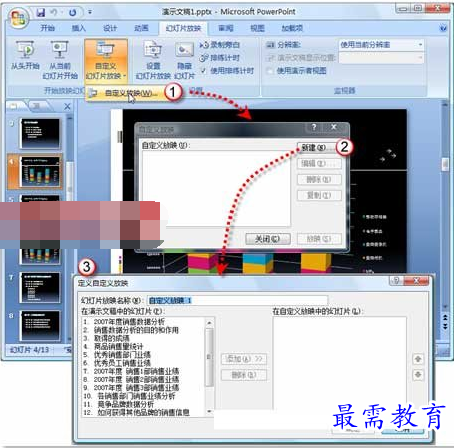Toggle 使用排练计时 checkbox
This screenshot has width=454, height=448.
pyautogui.click(x=203, y=71)
